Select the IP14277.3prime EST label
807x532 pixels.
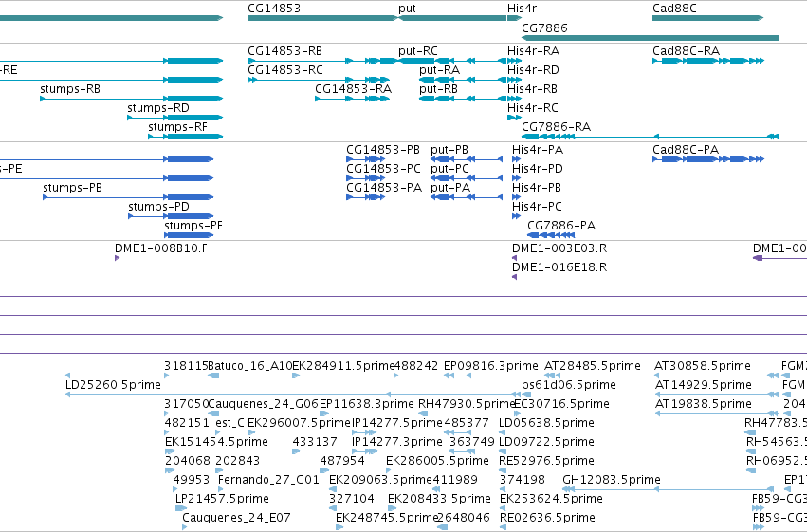tap(396, 443)
